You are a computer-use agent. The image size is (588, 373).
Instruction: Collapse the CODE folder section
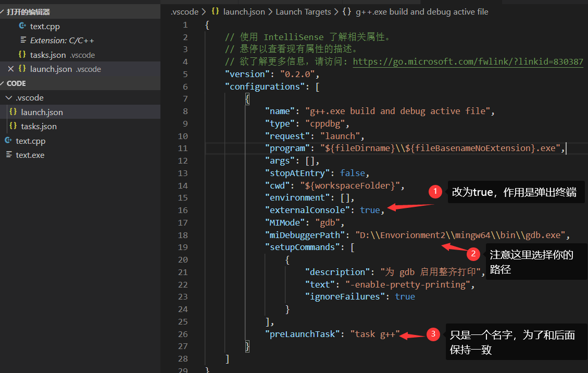point(2,83)
